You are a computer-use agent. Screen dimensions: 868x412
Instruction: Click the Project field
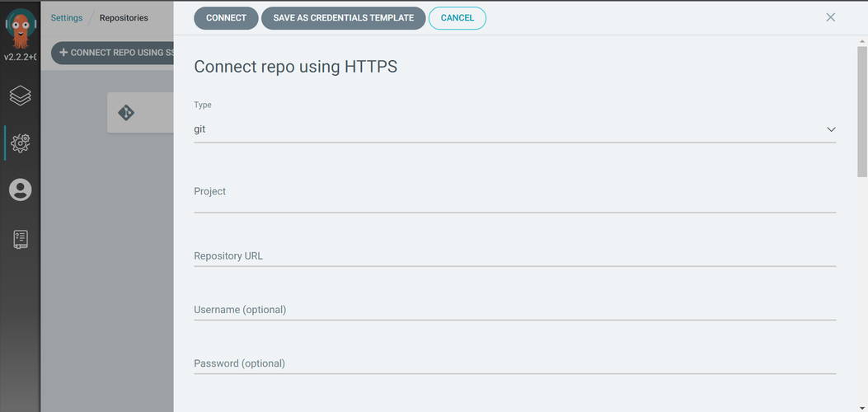click(515, 198)
